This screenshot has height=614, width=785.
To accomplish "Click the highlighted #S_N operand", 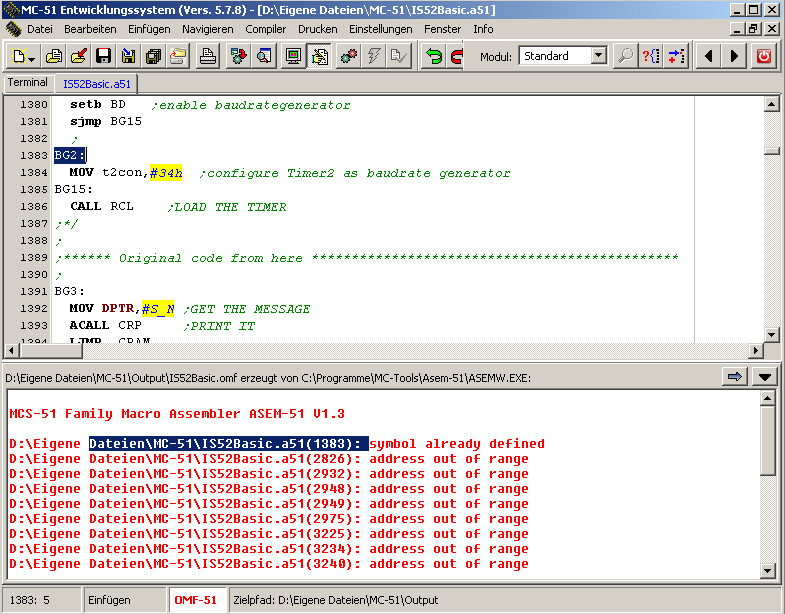I will pos(158,309).
